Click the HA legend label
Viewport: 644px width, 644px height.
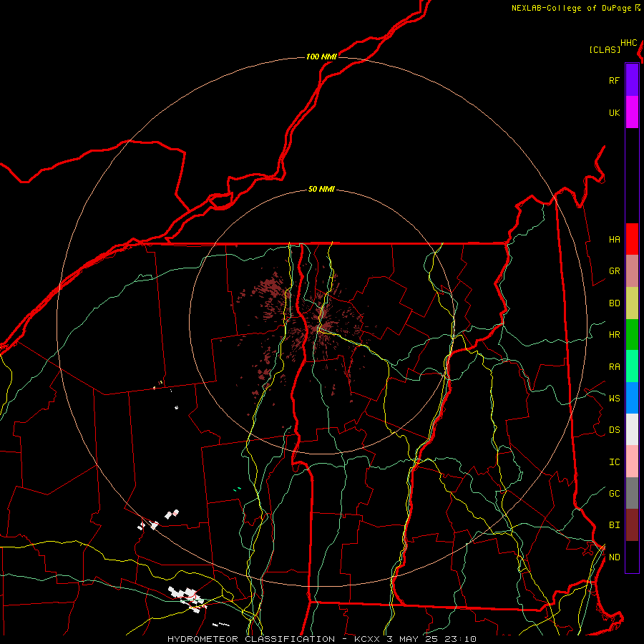pos(614,240)
